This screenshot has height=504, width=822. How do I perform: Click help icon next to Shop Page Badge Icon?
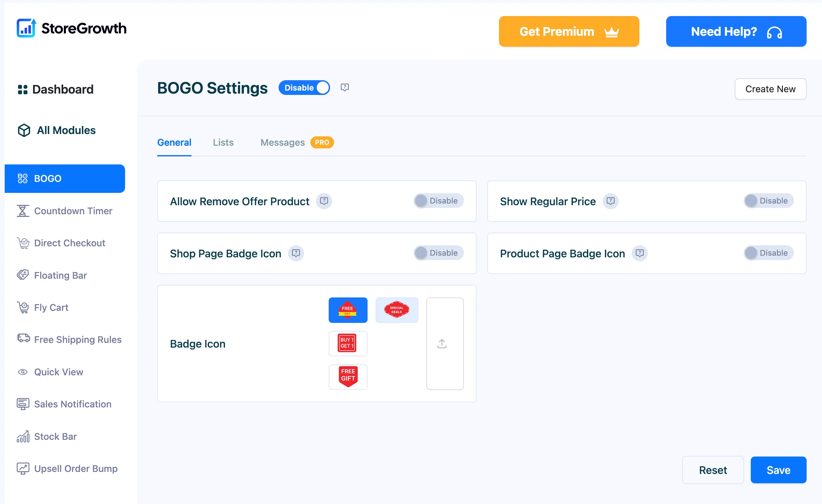pos(296,253)
